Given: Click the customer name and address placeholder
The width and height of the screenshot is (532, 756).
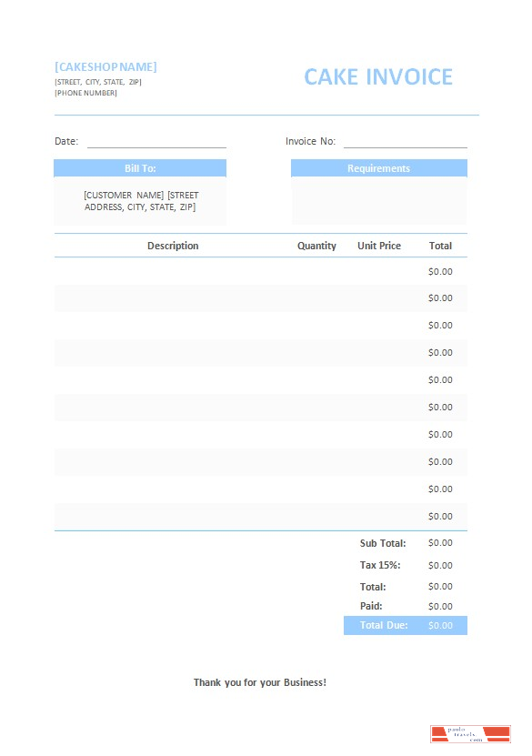Looking at the screenshot, I should click(141, 201).
